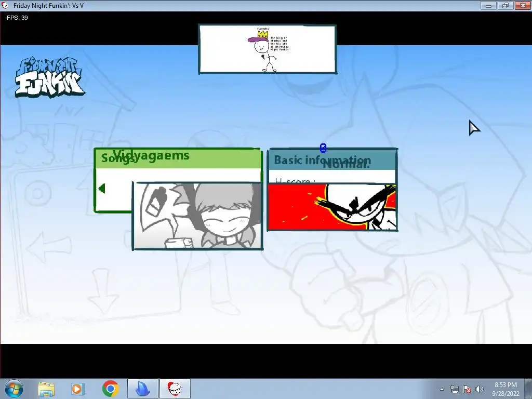Click the Vidyagaems title text

click(x=151, y=155)
